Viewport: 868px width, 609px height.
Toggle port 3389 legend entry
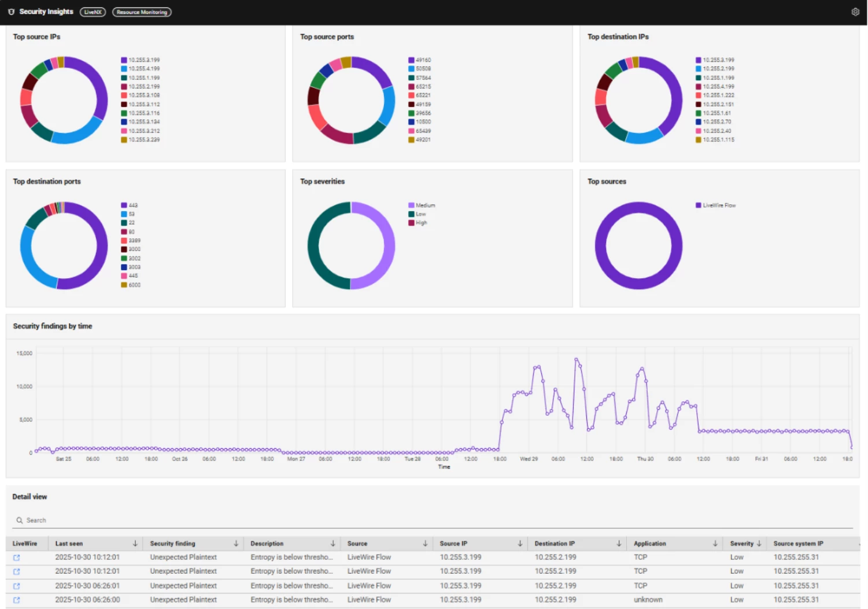(131, 241)
